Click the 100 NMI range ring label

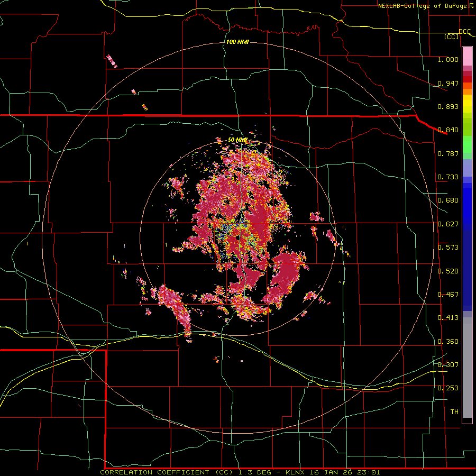(237, 42)
